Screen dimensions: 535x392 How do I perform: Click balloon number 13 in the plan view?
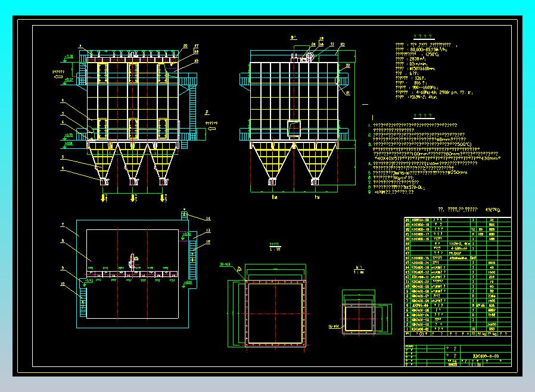(208, 231)
